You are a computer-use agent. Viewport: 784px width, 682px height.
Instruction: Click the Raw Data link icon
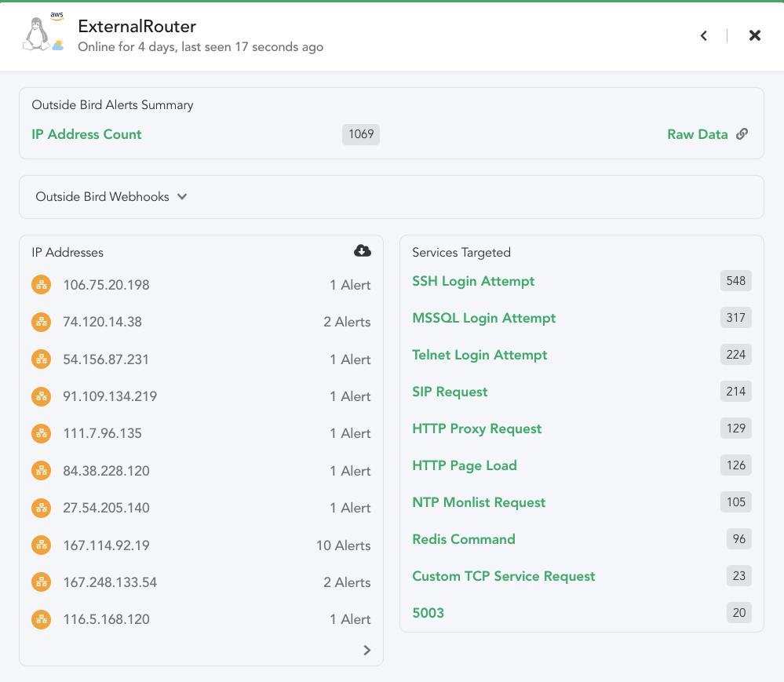coord(742,134)
